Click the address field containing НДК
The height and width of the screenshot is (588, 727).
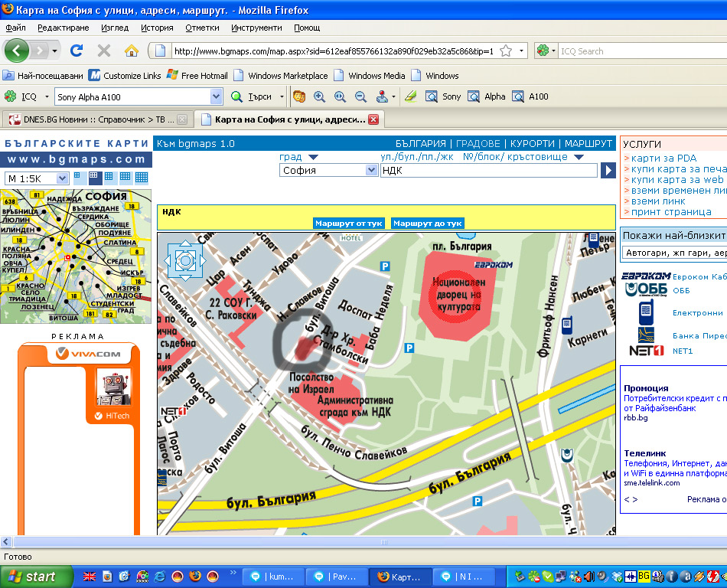tap(488, 170)
